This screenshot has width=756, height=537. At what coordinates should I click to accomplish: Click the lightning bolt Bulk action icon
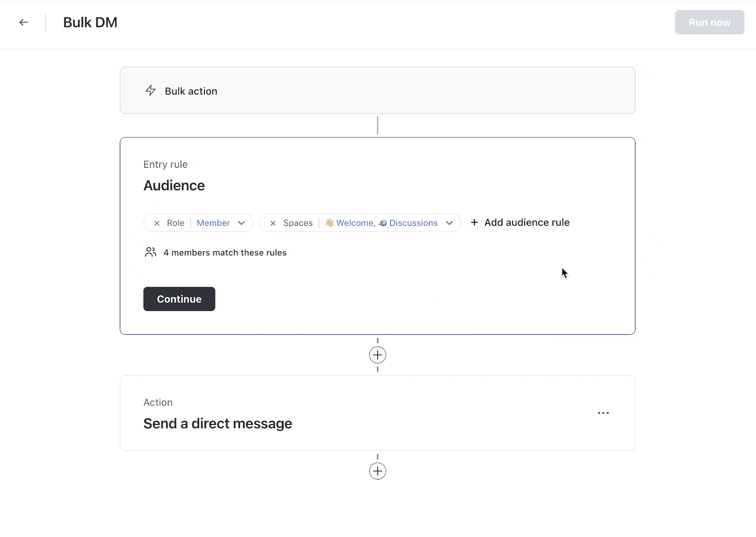tap(150, 91)
